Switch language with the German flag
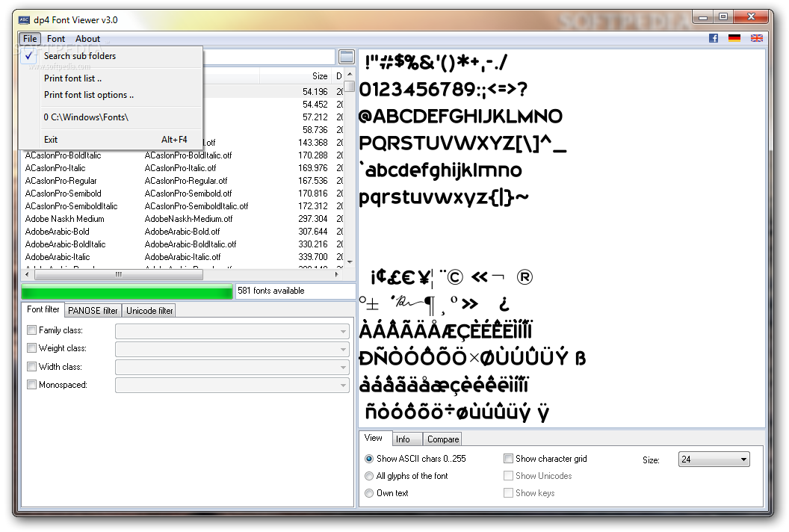Screen dimensions: 789x532 tap(734, 38)
